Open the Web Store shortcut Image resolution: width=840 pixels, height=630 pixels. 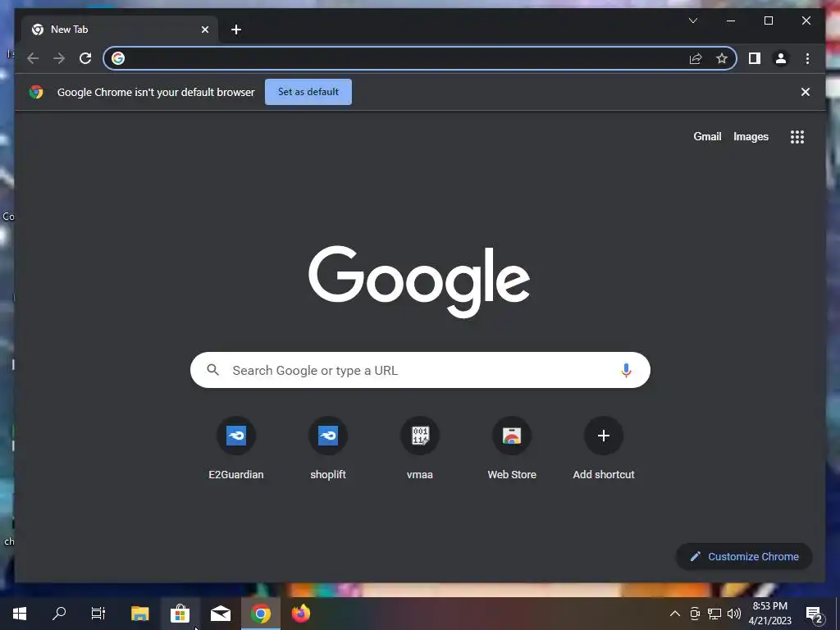tap(512, 449)
